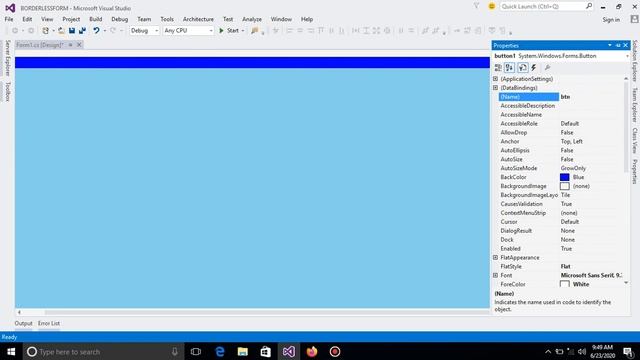Select the blue title panel on the form
640x360 pixels.
tap(252, 62)
